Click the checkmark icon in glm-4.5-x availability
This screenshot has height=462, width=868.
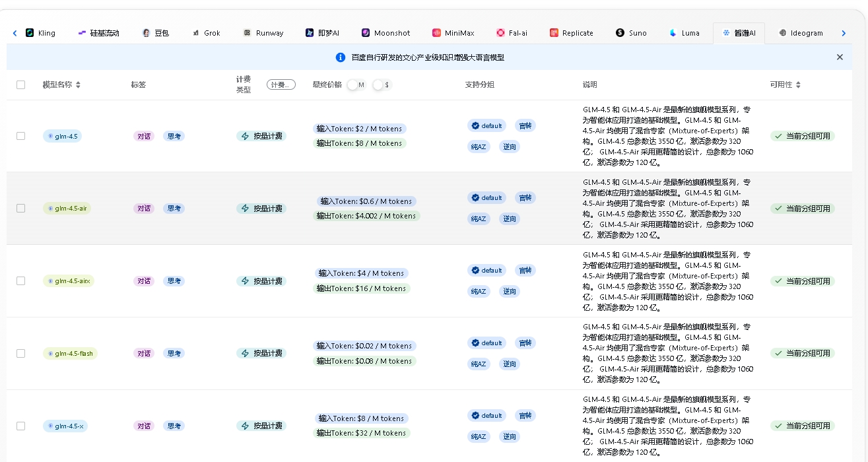(x=778, y=426)
